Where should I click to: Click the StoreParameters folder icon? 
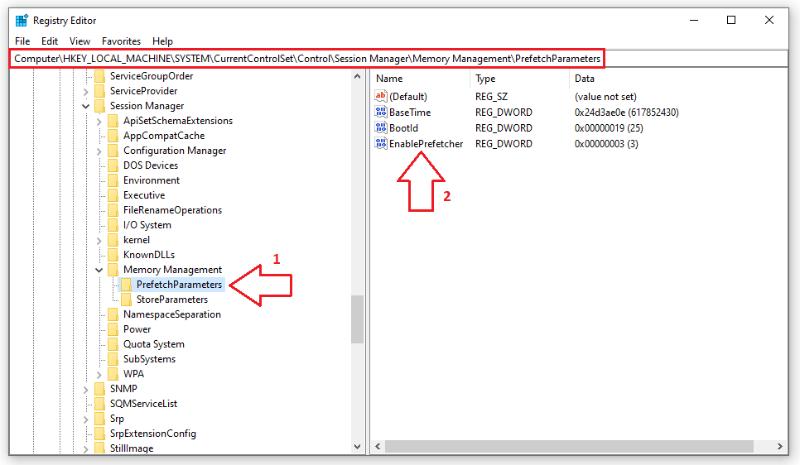tap(127, 299)
